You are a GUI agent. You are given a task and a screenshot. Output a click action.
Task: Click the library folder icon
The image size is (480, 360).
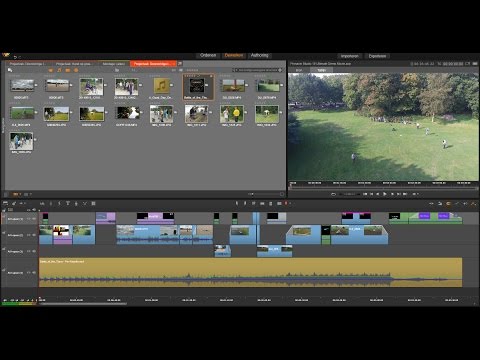117,70
